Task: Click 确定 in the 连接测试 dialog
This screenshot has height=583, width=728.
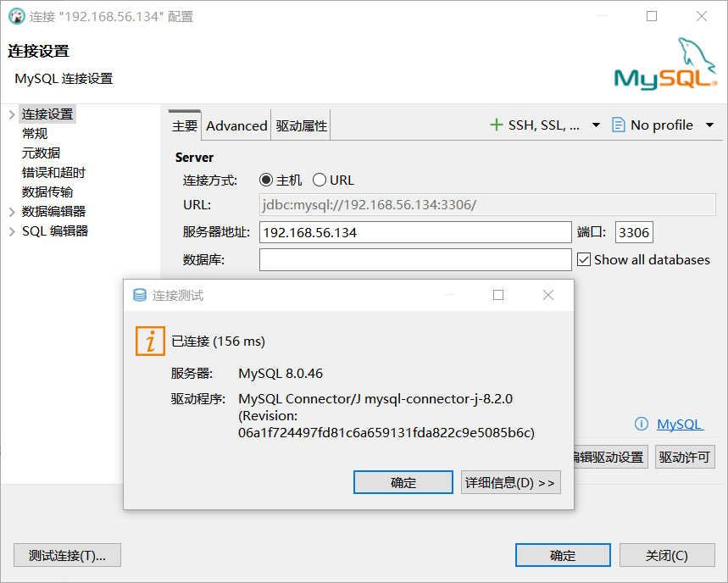Action: [x=403, y=482]
